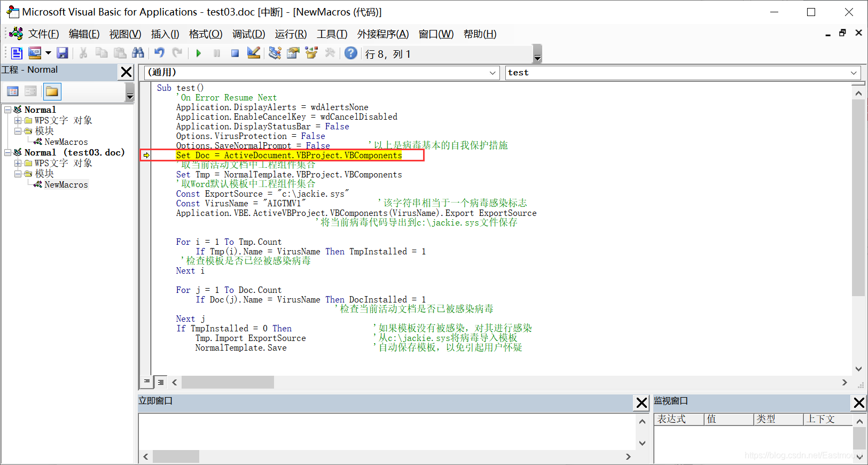Image resolution: width=868 pixels, height=465 pixels.
Task: Click the View Code icon in project panel
Action: coord(13,91)
